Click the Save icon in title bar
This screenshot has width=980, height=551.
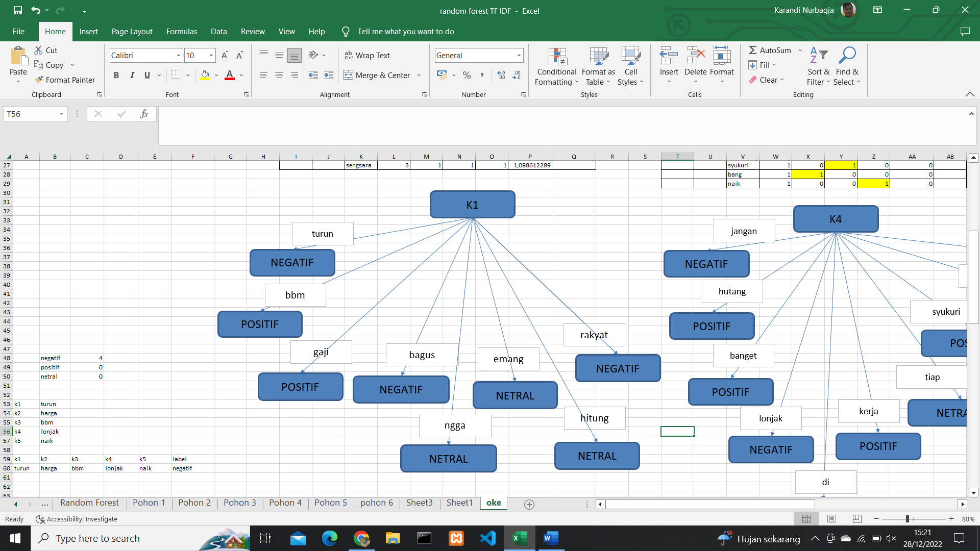tap(18, 10)
